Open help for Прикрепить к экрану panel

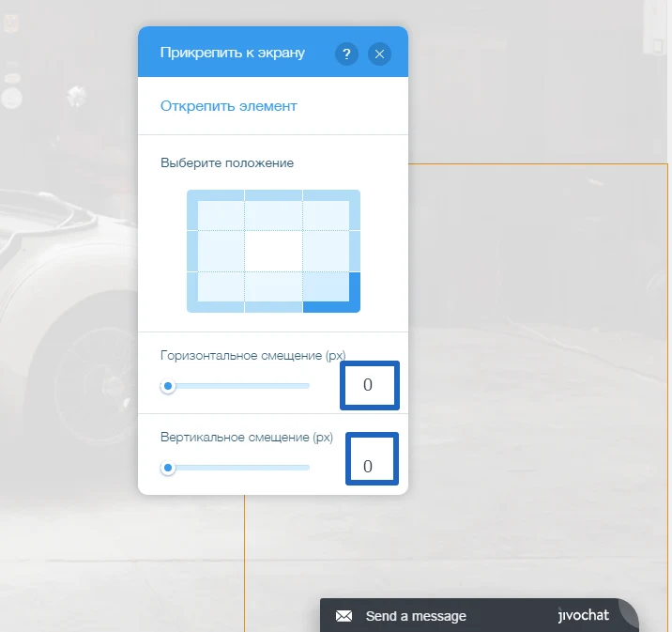click(x=346, y=54)
